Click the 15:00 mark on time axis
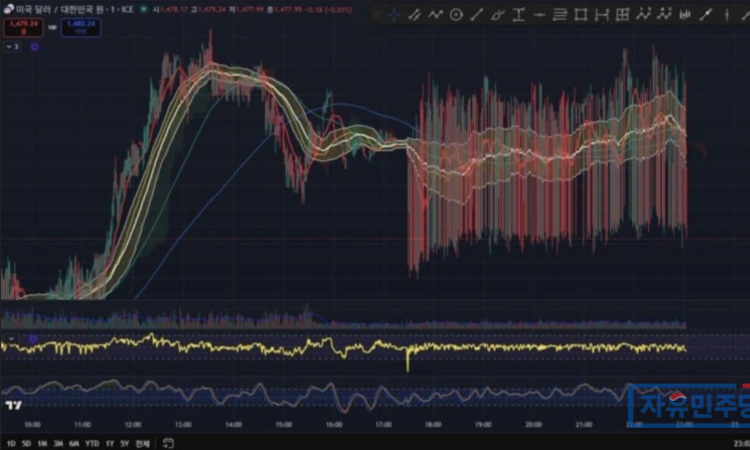The width and height of the screenshot is (750, 450). tap(283, 424)
